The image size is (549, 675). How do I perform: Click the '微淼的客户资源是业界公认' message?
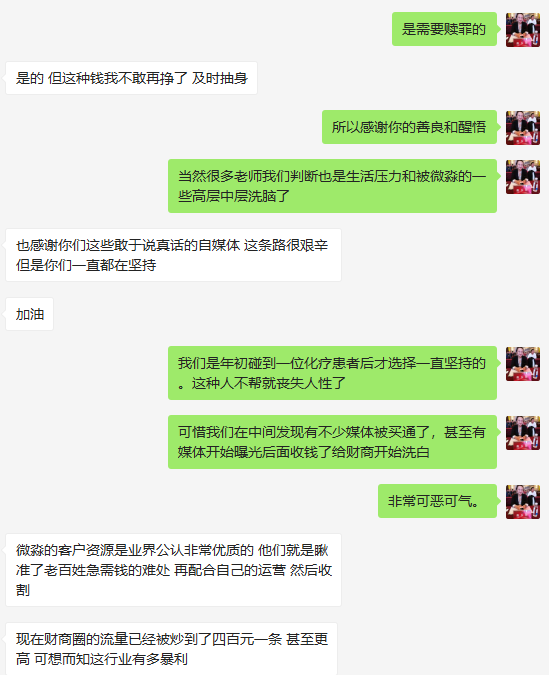point(173,570)
